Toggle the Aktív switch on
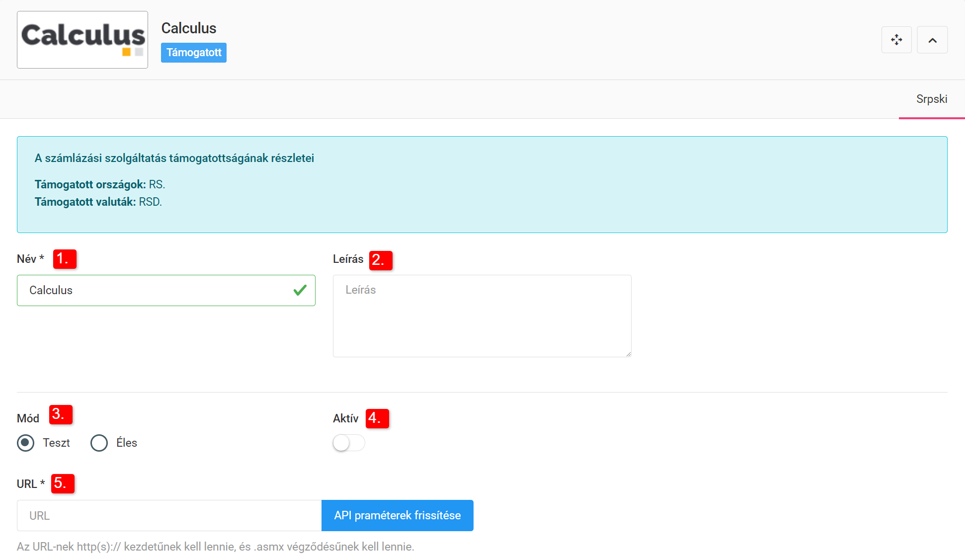The image size is (965, 560). pyautogui.click(x=348, y=443)
